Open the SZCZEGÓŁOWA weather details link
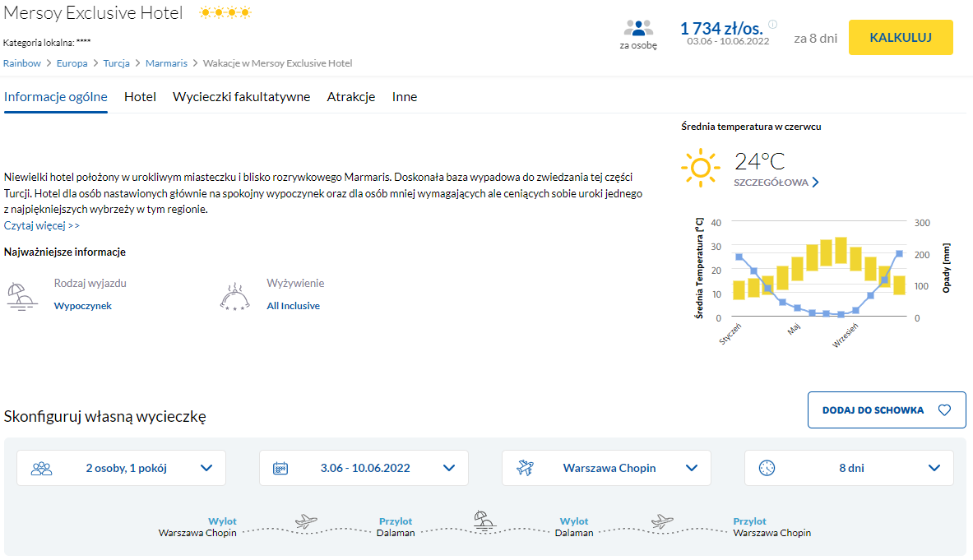 point(776,183)
